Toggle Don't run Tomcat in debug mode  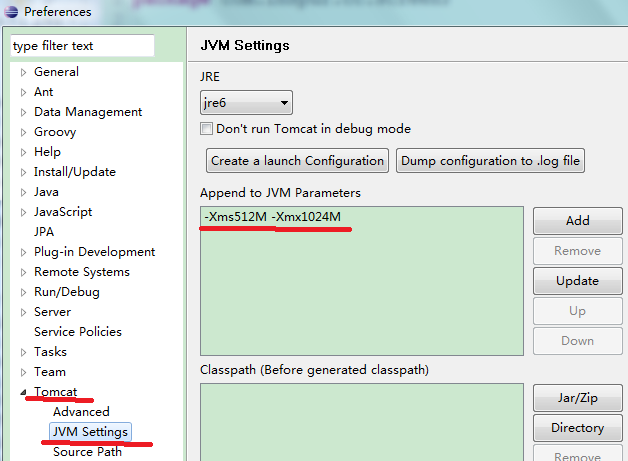tap(206, 129)
